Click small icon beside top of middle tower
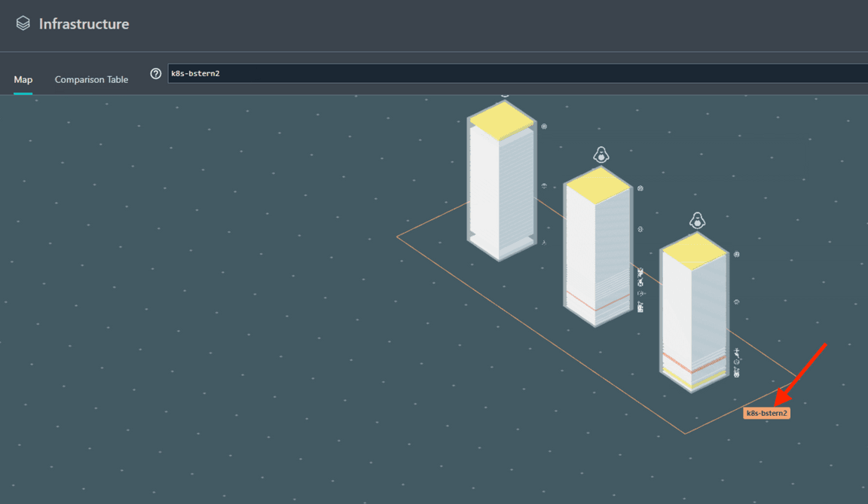The height and width of the screenshot is (504, 868). tap(640, 188)
